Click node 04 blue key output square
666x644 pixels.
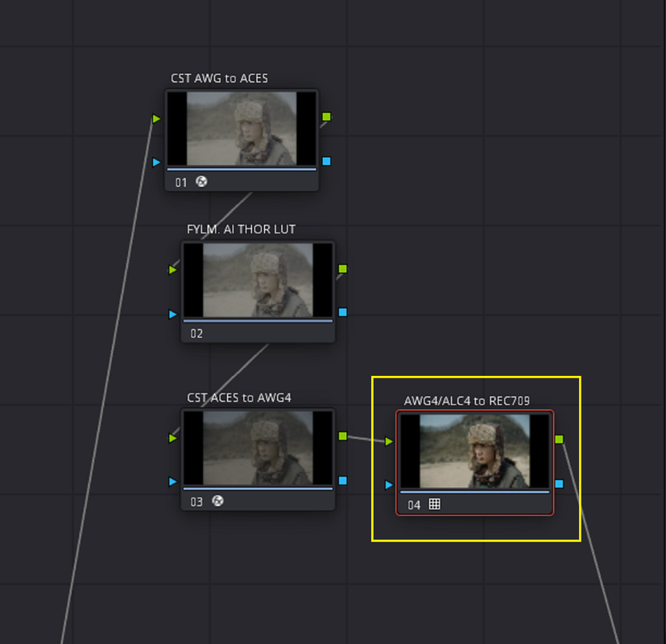click(x=559, y=484)
